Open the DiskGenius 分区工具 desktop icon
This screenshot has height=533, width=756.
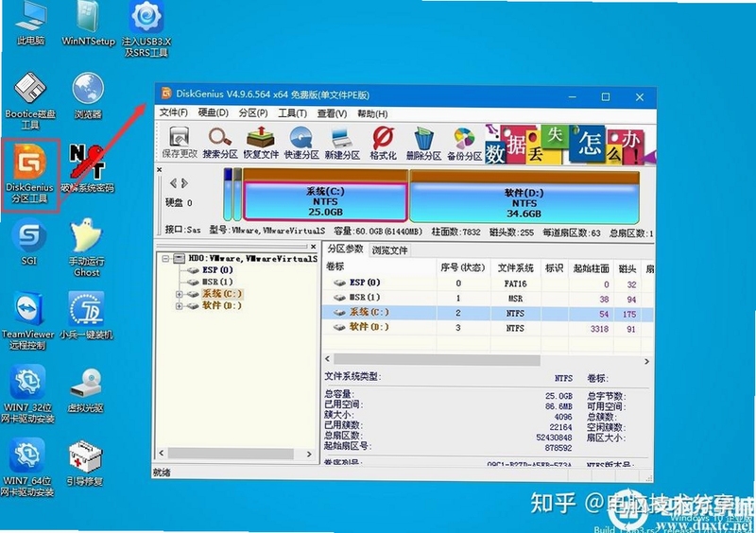point(30,175)
